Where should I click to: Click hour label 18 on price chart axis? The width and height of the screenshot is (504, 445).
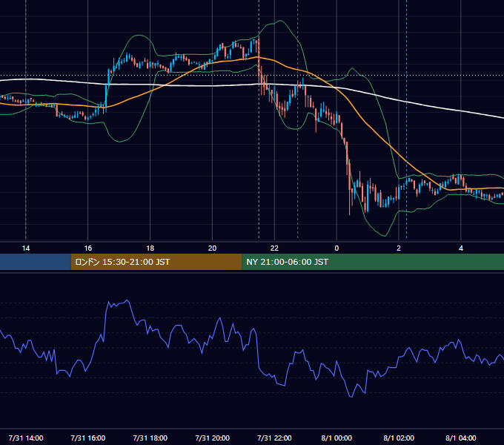click(150, 248)
